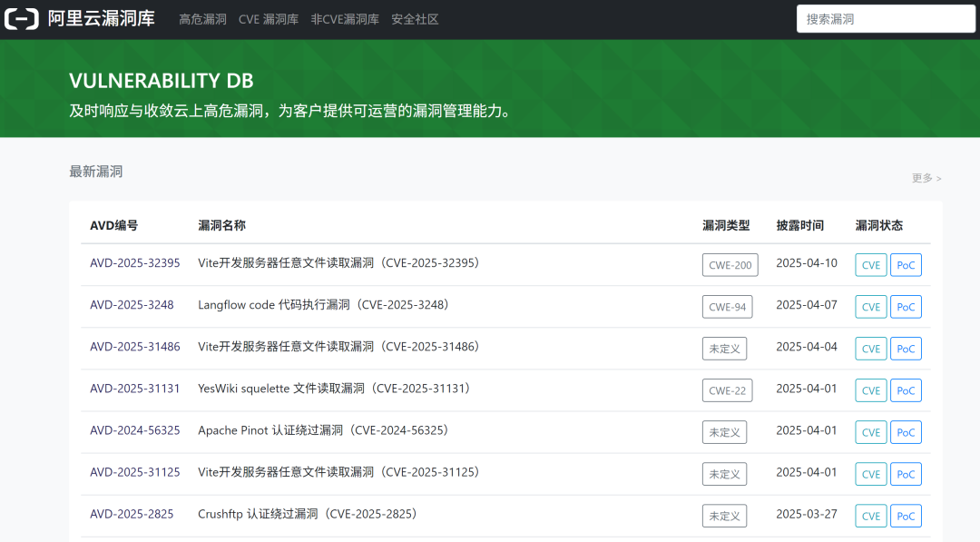Click 未定义 badge in AVD-2025-31125 row

(x=724, y=475)
